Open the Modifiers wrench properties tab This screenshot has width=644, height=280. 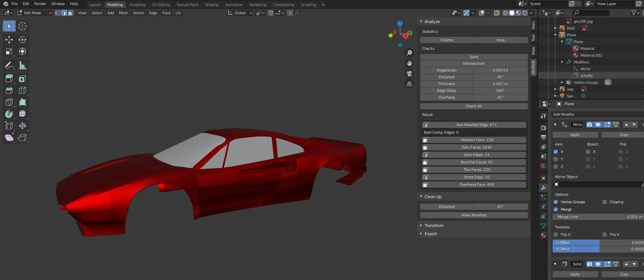(543, 188)
